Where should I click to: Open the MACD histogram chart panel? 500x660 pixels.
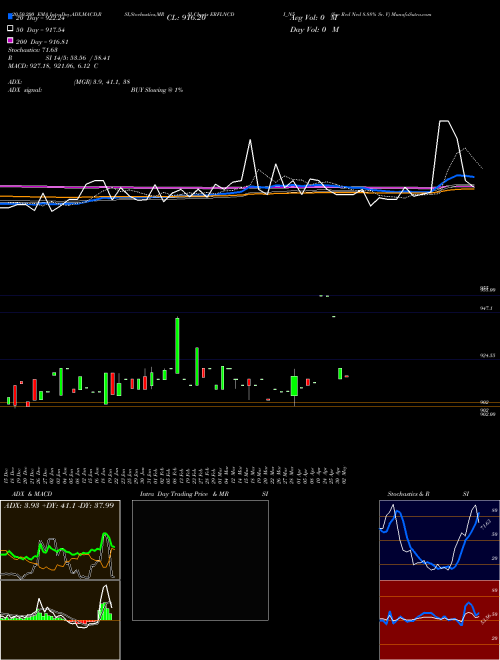pyautogui.click(x=60, y=620)
